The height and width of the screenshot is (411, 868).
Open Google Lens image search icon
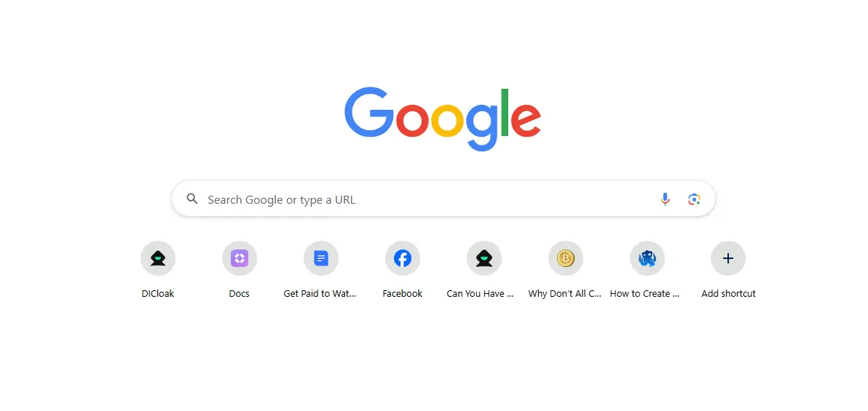(x=694, y=199)
